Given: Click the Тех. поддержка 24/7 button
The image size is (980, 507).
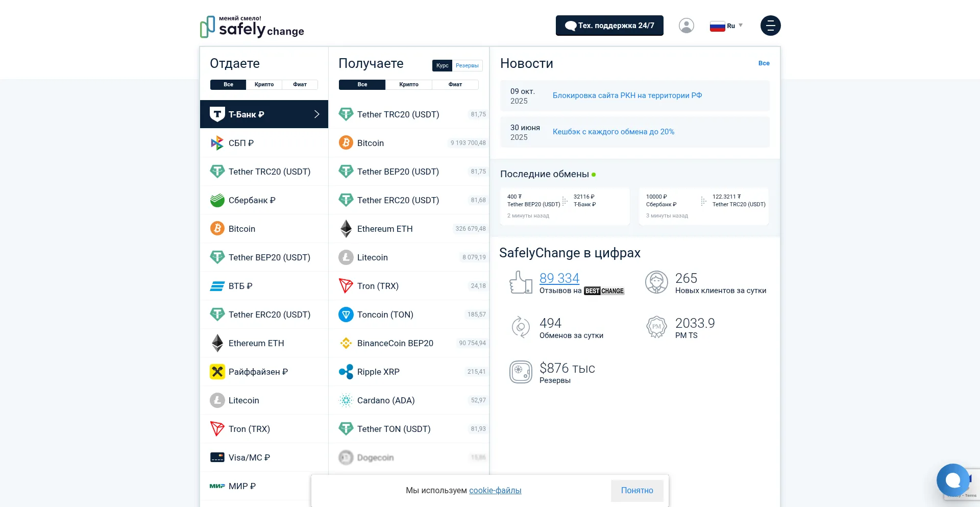Looking at the screenshot, I should coord(609,26).
